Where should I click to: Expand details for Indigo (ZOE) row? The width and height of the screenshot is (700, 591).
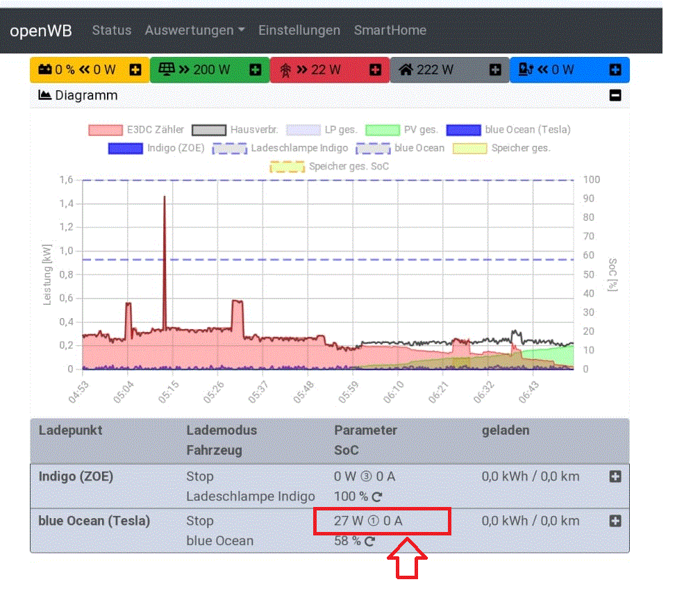(615, 476)
